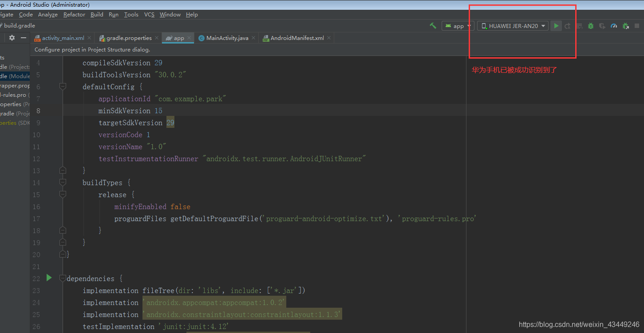Open project panel settings gear icon
The height and width of the screenshot is (333, 644).
pos(12,38)
